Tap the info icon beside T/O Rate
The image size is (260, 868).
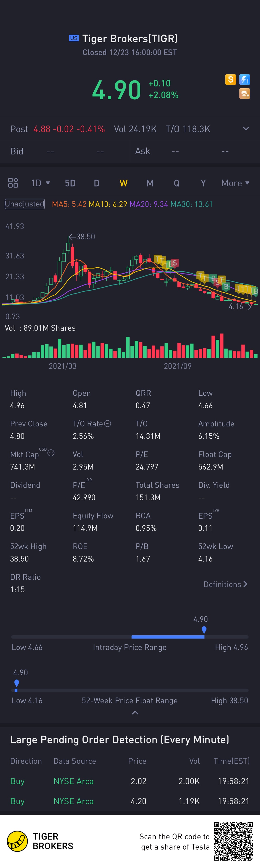[108, 424]
